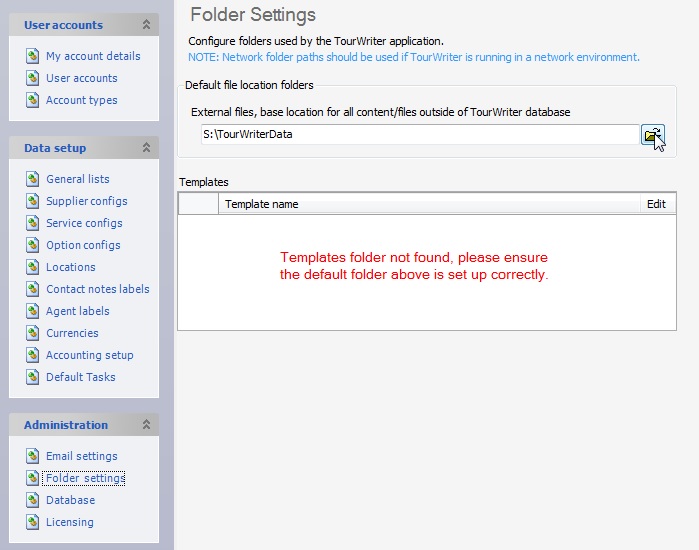
Task: Open Contact notes labels
Action: click(x=97, y=289)
